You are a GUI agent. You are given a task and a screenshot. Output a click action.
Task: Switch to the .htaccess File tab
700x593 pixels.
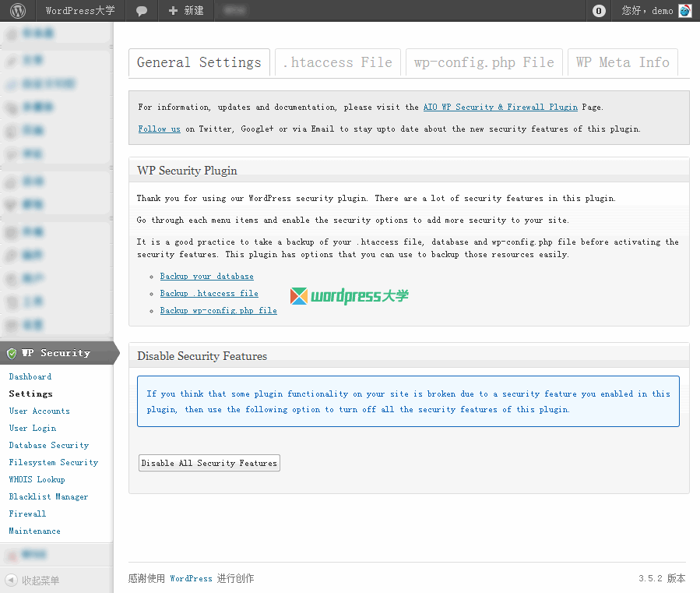point(338,62)
